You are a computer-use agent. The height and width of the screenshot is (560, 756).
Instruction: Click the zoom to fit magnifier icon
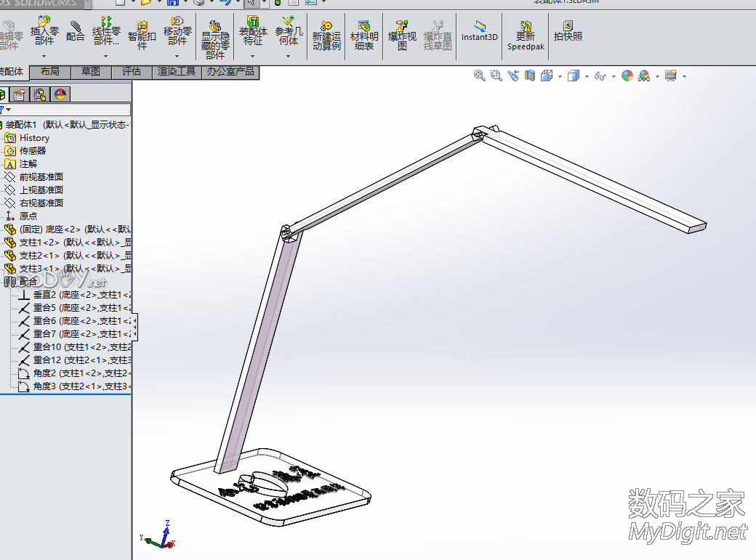tap(479, 76)
